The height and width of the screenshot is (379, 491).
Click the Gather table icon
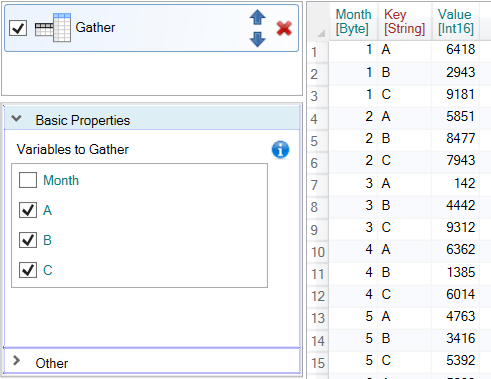point(53,27)
